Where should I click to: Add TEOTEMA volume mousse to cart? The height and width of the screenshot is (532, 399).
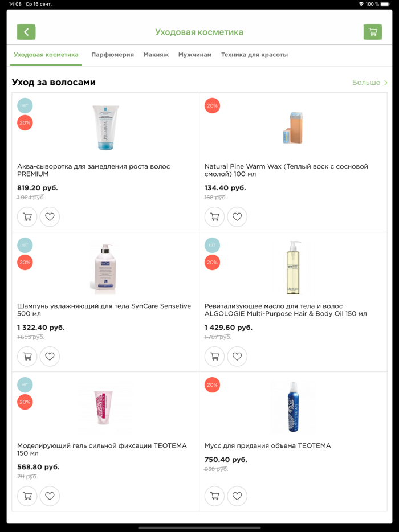coord(214,496)
